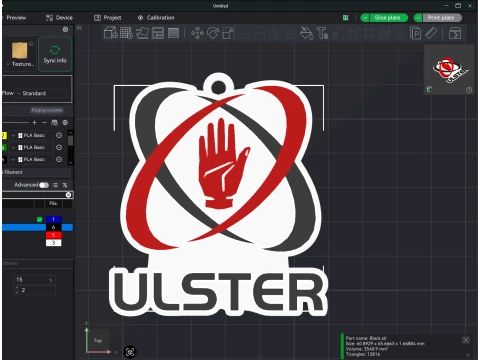This screenshot has width=480, height=360.
Task: Click the white filament 3 swatch
Action: [54, 243]
